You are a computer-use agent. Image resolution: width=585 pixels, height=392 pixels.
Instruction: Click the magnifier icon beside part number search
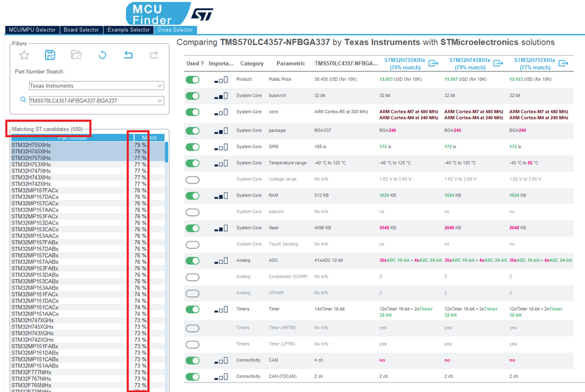(x=23, y=100)
